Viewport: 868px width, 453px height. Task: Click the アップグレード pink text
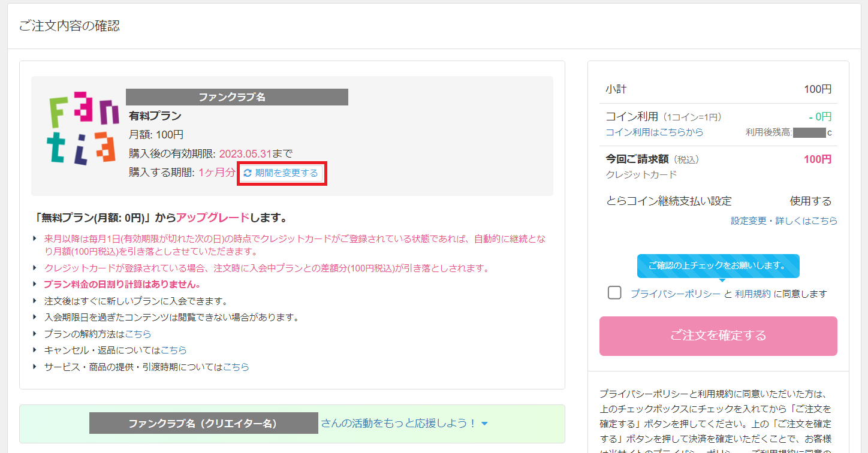point(212,217)
